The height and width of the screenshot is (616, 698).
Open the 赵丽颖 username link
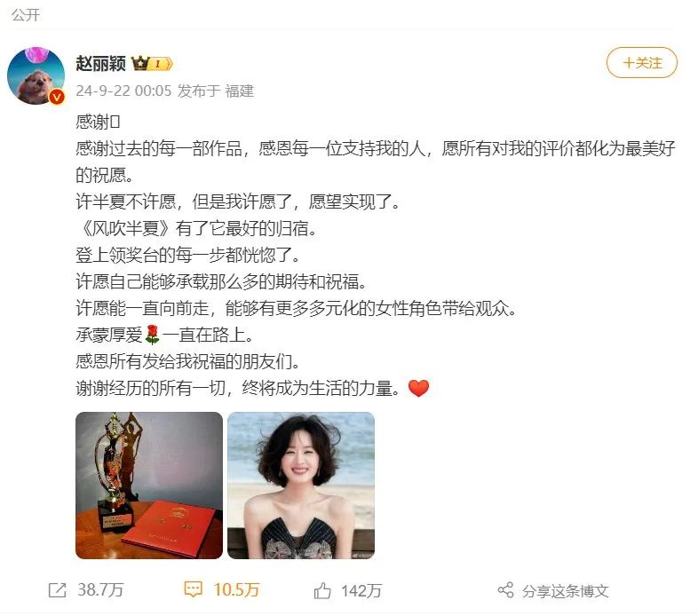point(101,63)
